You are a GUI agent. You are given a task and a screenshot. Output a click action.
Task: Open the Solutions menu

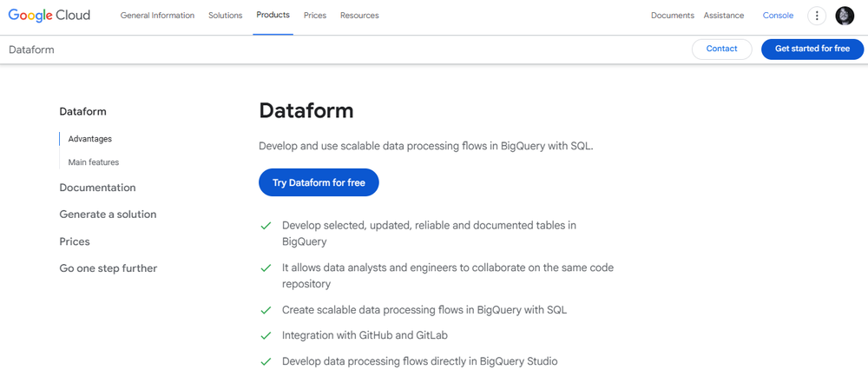click(226, 16)
